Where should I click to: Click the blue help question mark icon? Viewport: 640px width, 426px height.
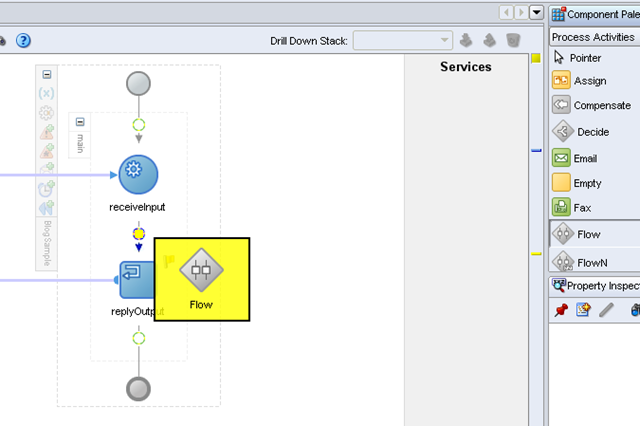(23, 40)
